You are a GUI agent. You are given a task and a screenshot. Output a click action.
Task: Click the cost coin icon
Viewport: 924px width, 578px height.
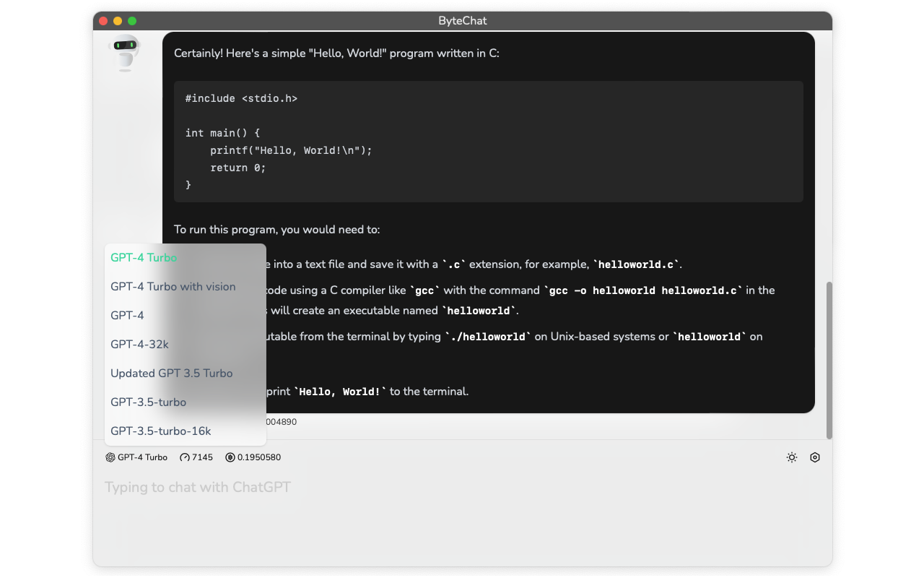point(230,457)
